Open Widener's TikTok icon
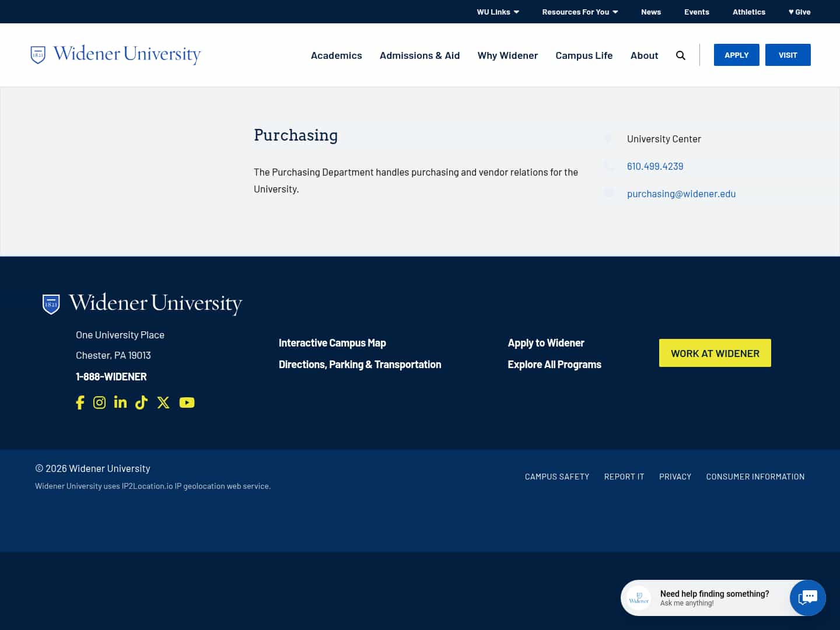Viewport: 840px width, 630px height. [x=141, y=402]
